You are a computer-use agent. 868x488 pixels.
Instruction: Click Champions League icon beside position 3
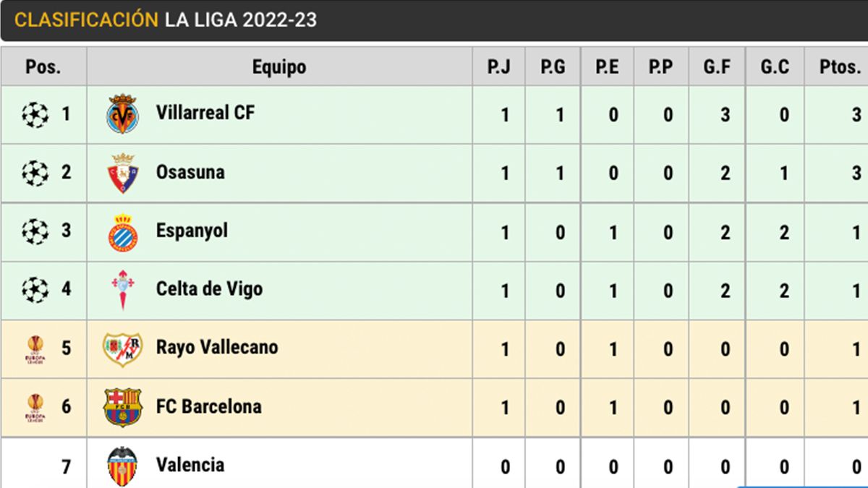click(35, 231)
